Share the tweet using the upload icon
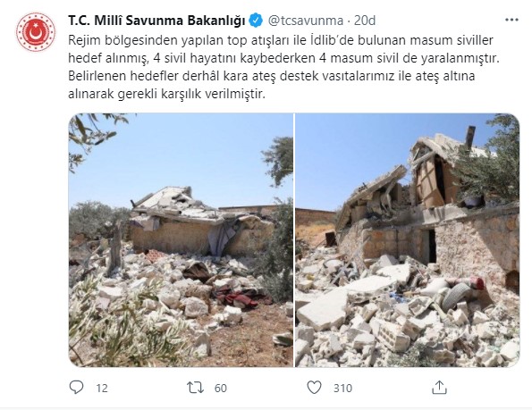The height and width of the screenshot is (410, 532). (439, 387)
